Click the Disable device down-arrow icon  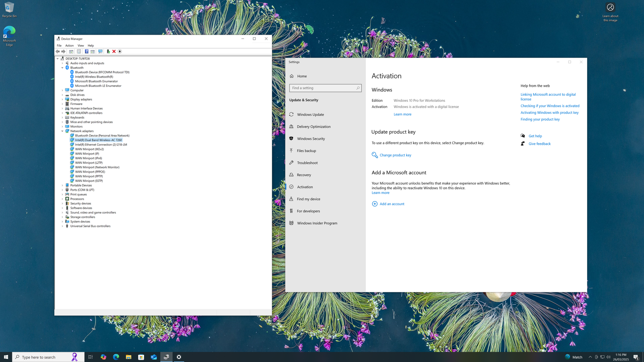click(x=120, y=51)
